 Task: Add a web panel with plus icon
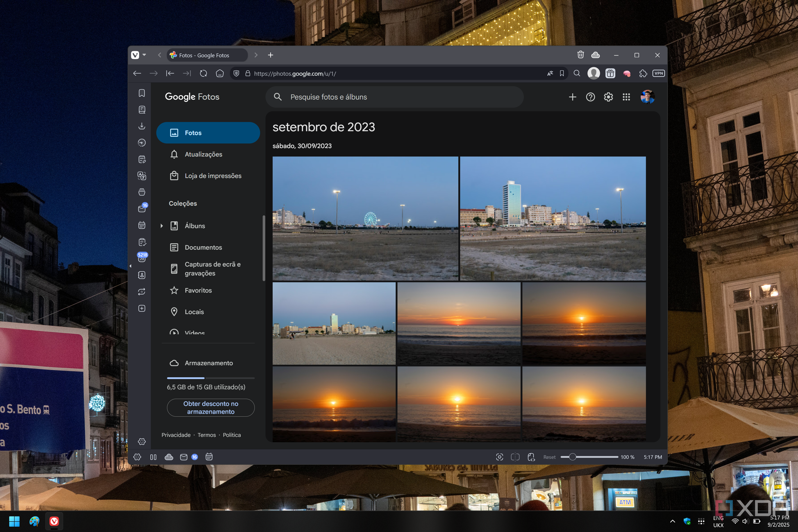click(x=142, y=308)
